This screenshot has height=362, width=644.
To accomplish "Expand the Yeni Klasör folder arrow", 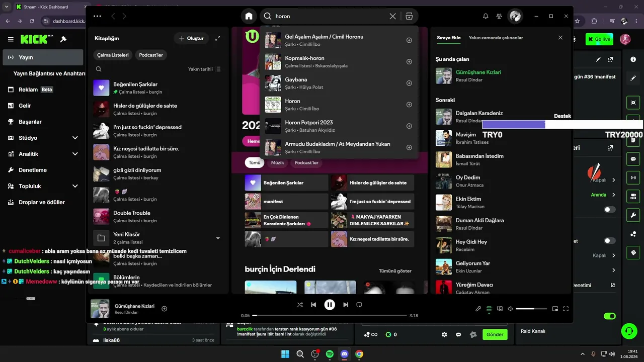I will click(x=218, y=238).
